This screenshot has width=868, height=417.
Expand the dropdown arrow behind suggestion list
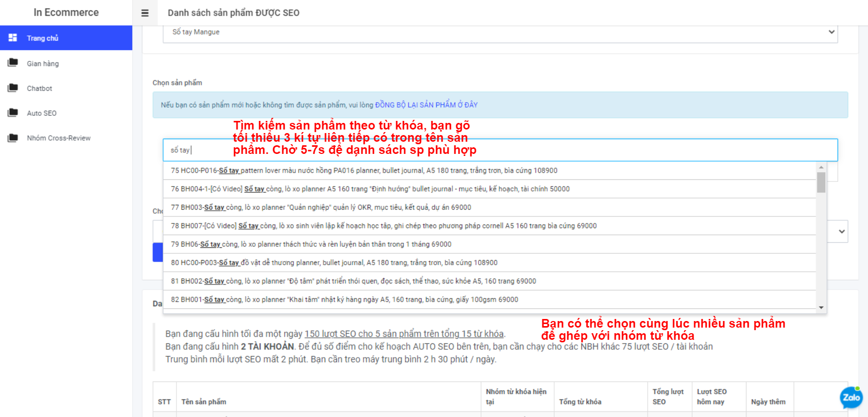tap(842, 232)
